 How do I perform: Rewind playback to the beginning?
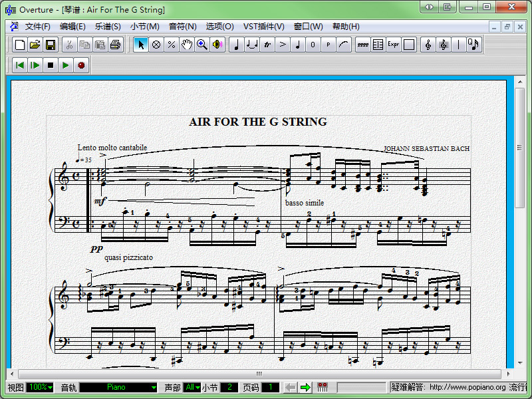click(x=20, y=65)
